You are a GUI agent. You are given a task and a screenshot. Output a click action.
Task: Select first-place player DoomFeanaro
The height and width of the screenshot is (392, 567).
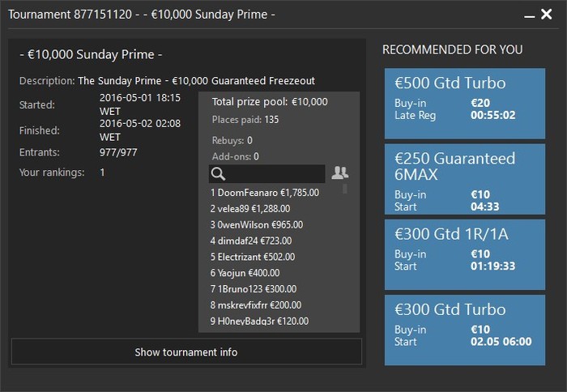[x=265, y=193]
